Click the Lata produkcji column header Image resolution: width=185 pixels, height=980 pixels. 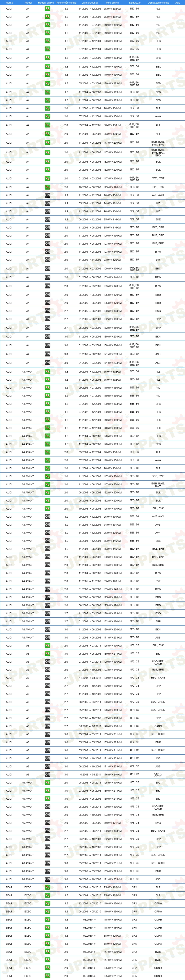click(90, 2)
